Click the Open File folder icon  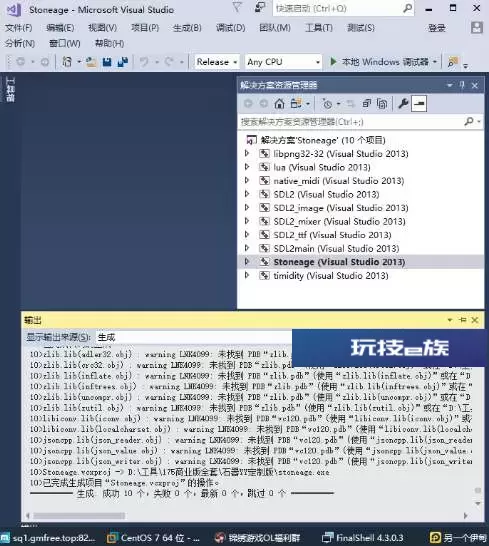tap(91, 62)
